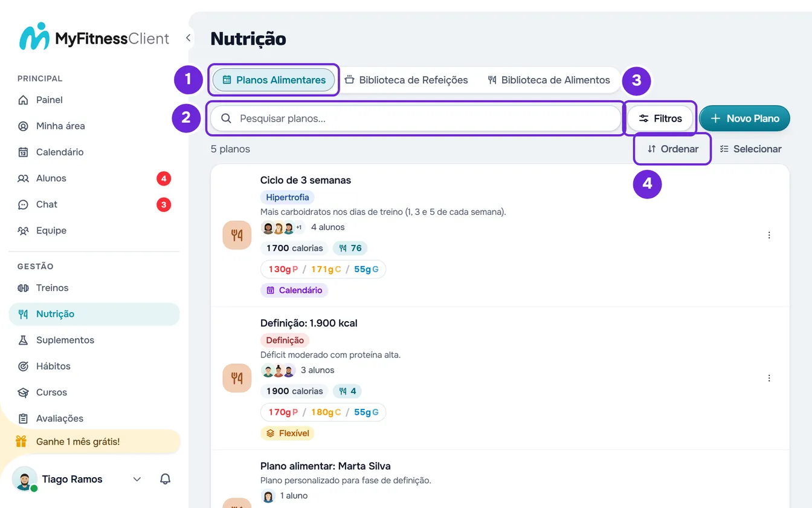812x508 pixels.
Task: Select Nutrição in the sidebar
Action: tap(94, 314)
